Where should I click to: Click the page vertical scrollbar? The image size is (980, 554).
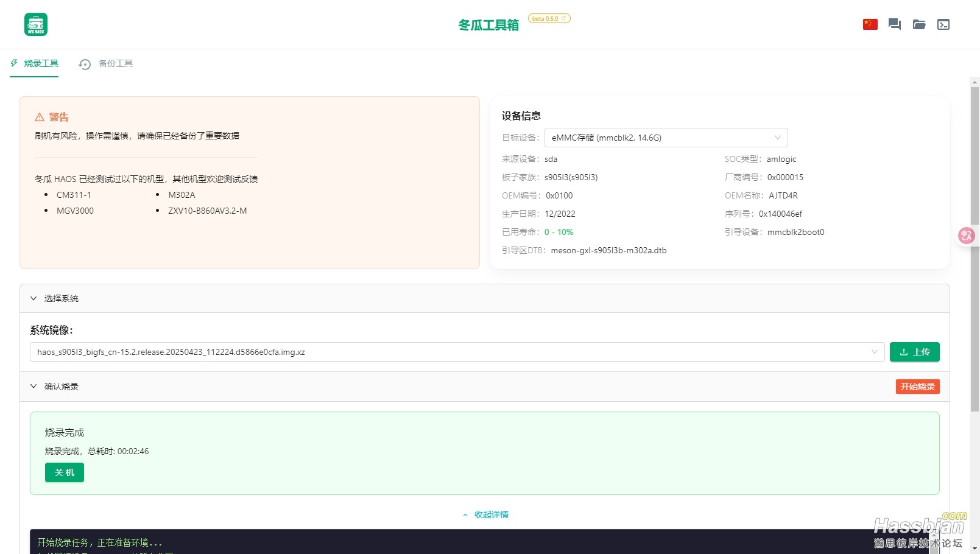[975, 250]
